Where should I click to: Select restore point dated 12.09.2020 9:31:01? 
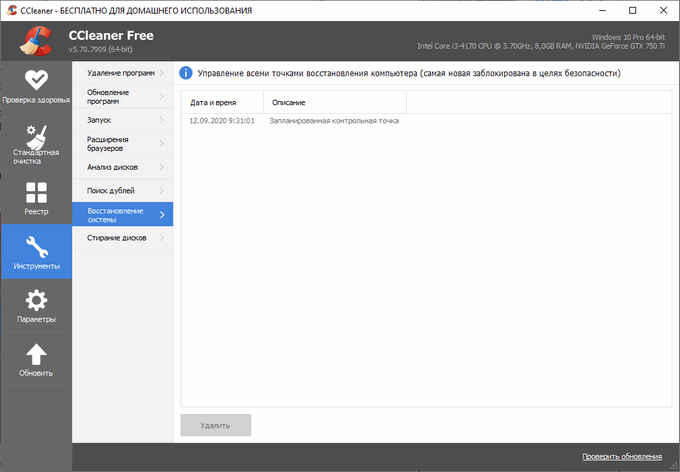[222, 121]
